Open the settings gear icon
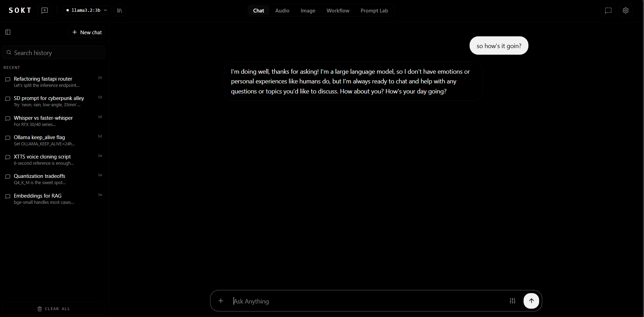Screen dimensions: 644x317 (x=626, y=10)
